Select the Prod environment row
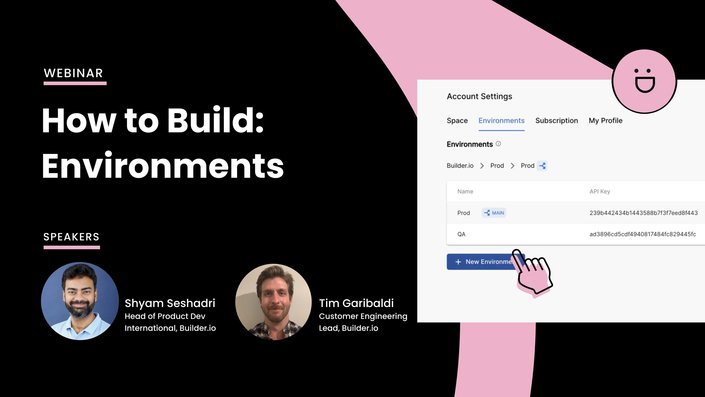This screenshot has height=397, width=705. 576,213
